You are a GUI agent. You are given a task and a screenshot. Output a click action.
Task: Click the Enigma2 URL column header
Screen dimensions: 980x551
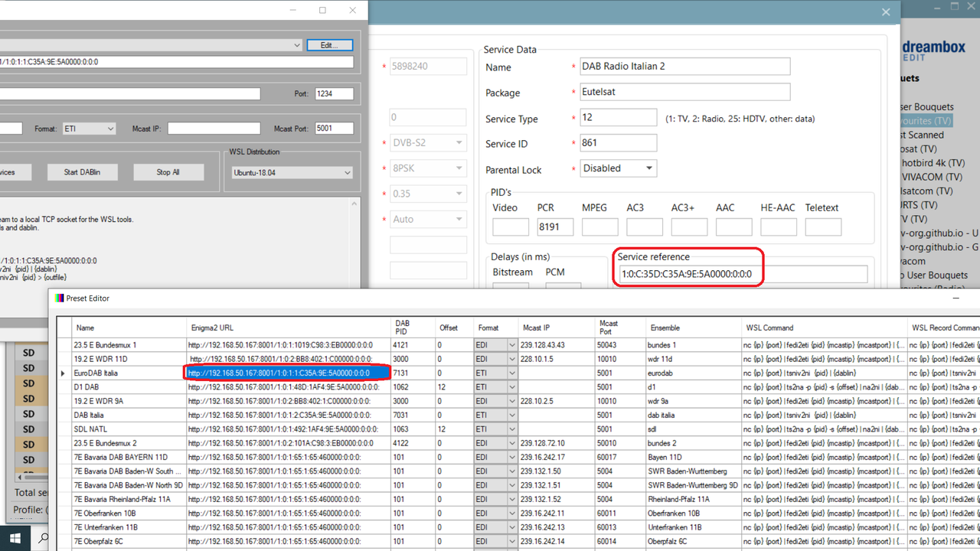(288, 328)
